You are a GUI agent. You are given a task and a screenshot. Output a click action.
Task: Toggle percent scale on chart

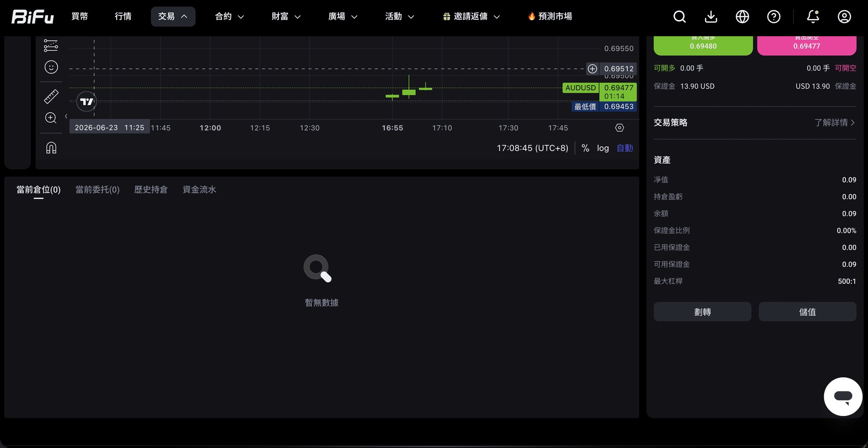585,148
